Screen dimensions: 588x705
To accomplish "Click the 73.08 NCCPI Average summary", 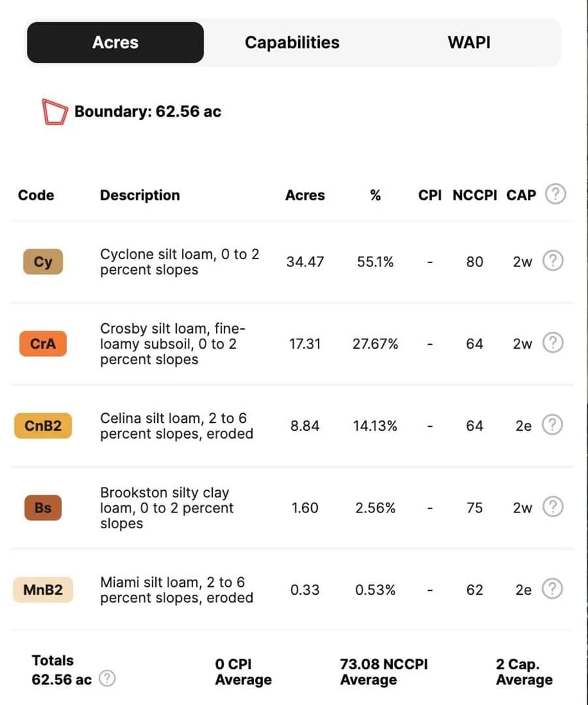I will [x=384, y=672].
